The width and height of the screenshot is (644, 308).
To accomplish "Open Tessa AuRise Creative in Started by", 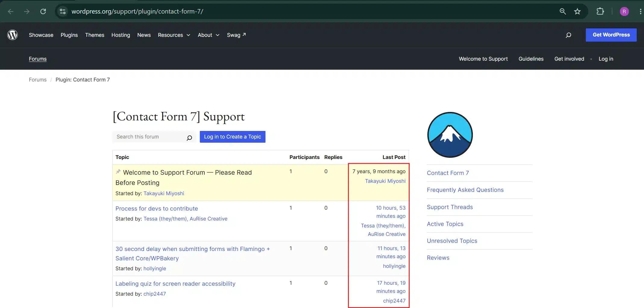I will [x=185, y=219].
